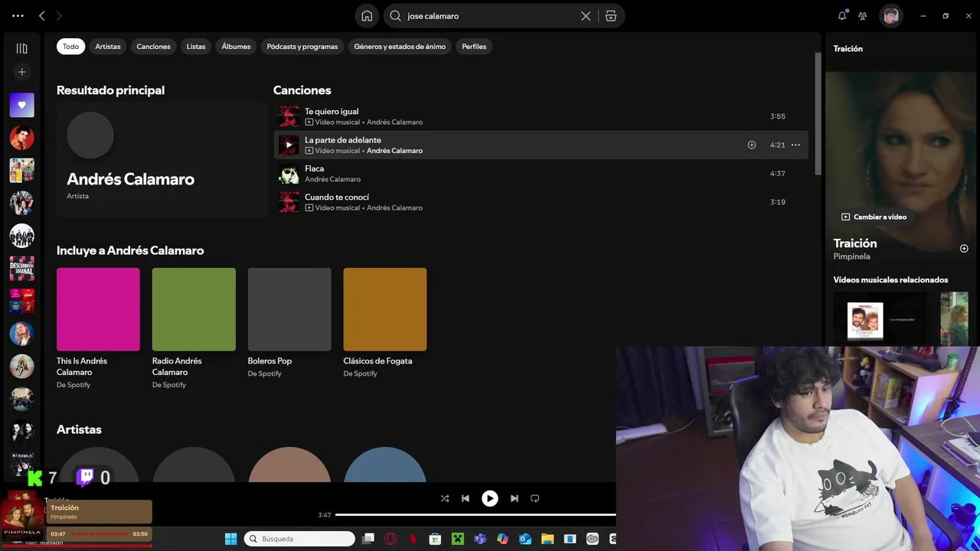
Task: Toggle repeat mode
Action: 535,498
